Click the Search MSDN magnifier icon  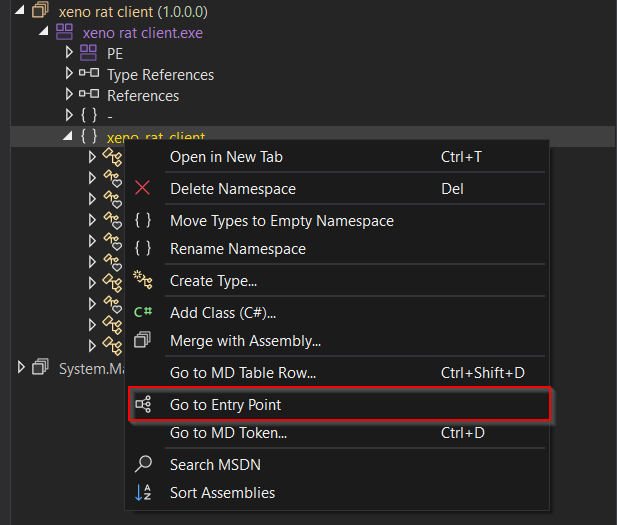(x=143, y=464)
